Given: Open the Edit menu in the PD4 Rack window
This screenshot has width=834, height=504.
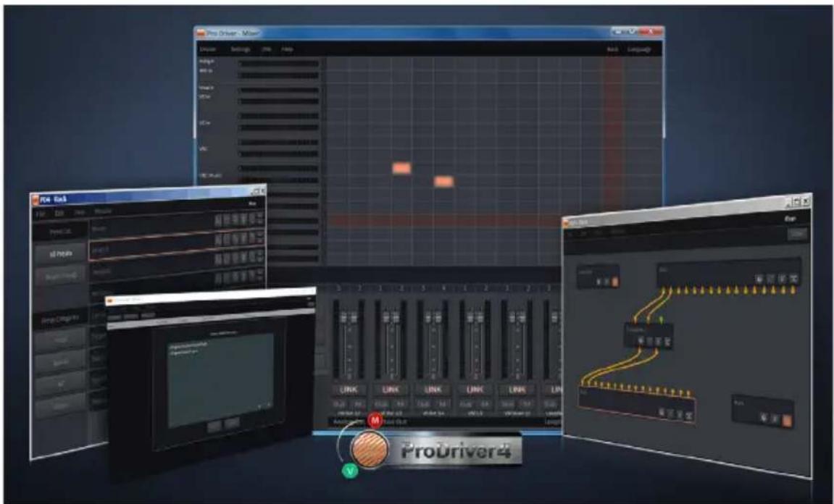Looking at the screenshot, I should pos(59,213).
